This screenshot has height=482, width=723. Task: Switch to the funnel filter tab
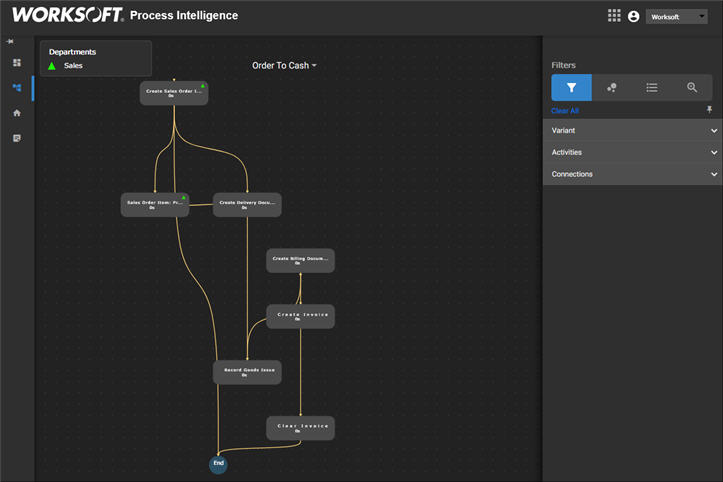click(x=571, y=87)
